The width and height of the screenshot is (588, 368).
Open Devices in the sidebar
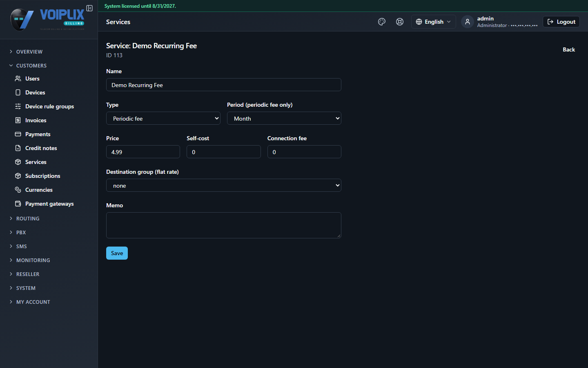35,92
